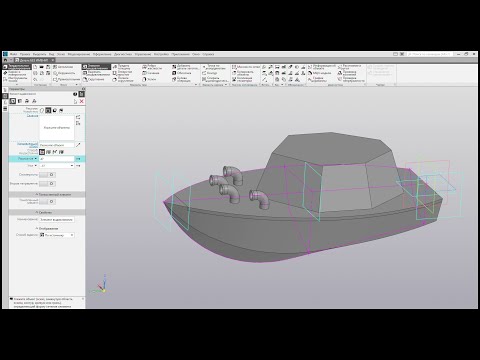Choose the fourth result mode icon

(x=61, y=110)
